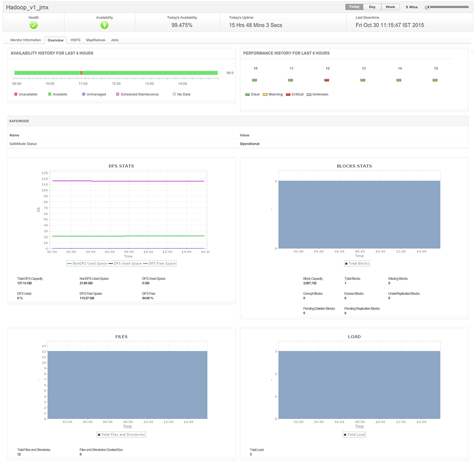Click the Critical legend icon
Image resolution: width=476 pixels, height=464 pixels.
click(x=288, y=94)
